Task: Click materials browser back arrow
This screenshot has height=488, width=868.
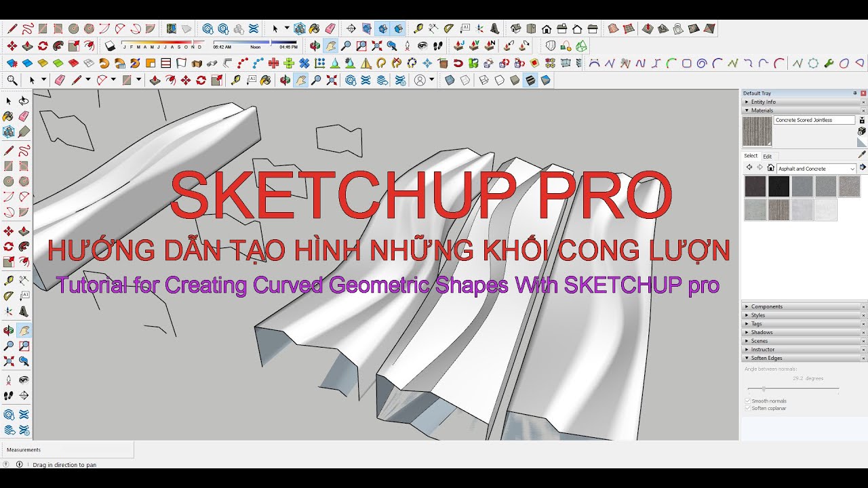Action: pyautogui.click(x=749, y=167)
